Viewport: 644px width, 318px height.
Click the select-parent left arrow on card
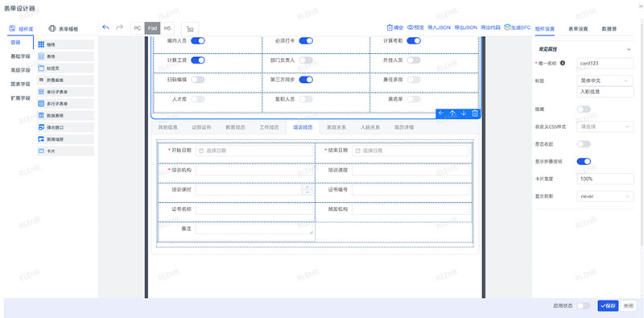[x=441, y=114]
